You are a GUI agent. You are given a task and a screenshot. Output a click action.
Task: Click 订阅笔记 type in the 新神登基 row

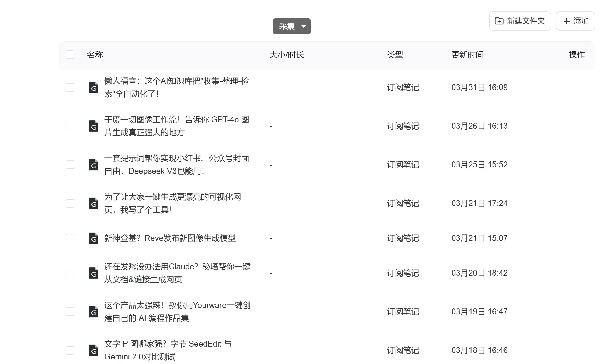[x=403, y=238]
